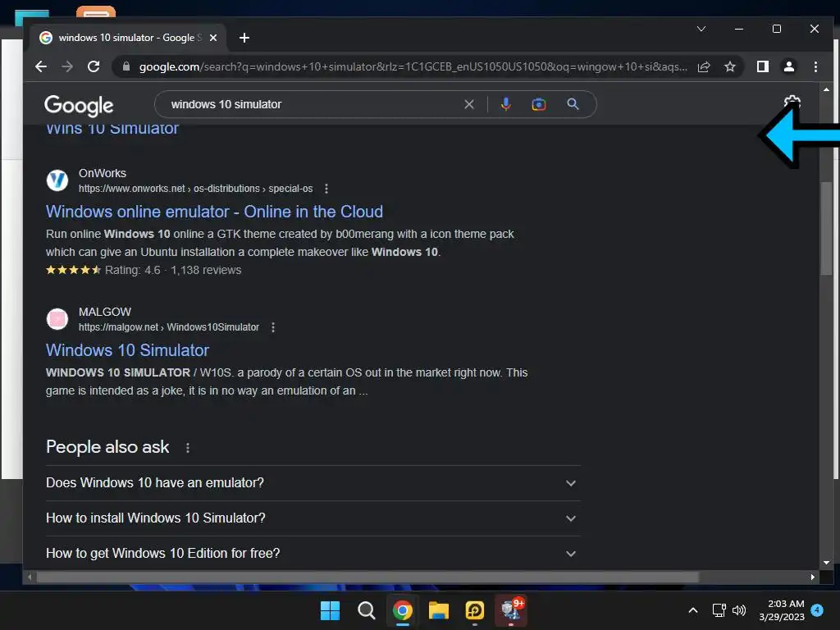Screen dimensions: 840x630
Task: Click the scroll up arrow of the page
Action: (x=825, y=89)
